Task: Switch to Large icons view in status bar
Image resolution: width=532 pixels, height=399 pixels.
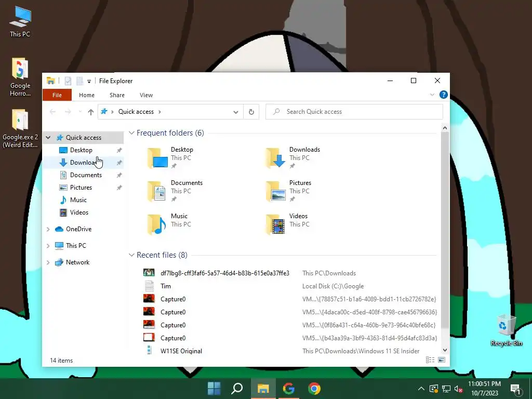Action: click(x=442, y=360)
